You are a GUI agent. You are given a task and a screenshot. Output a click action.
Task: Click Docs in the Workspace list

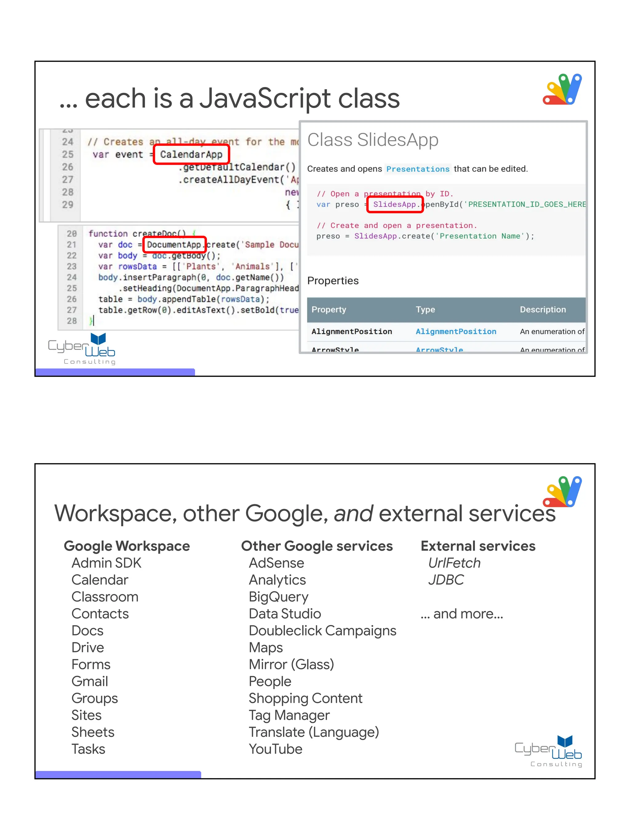click(88, 631)
